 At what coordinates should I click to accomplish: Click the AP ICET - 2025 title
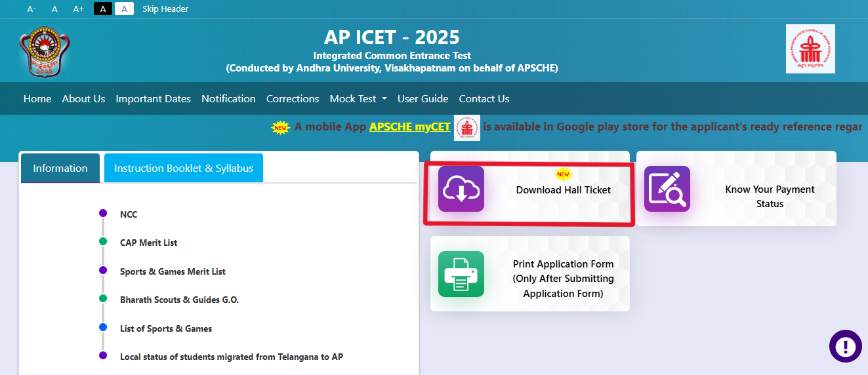pos(392,37)
